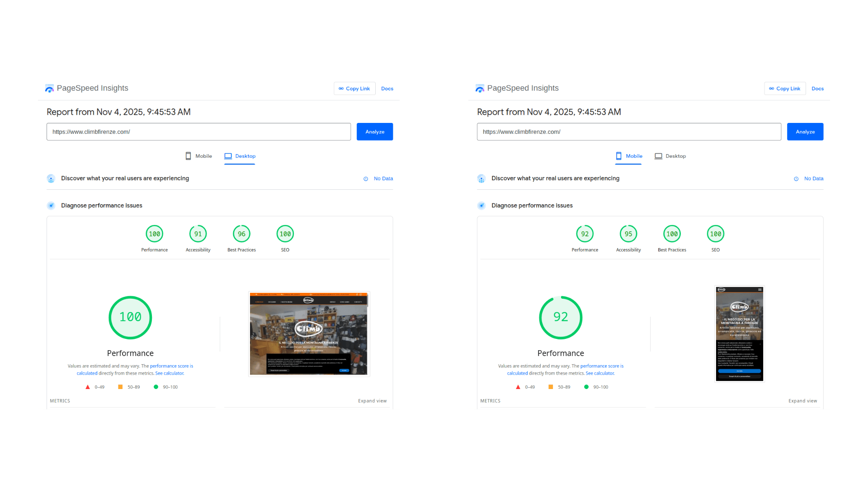Open See calculator link in left report

tap(170, 373)
